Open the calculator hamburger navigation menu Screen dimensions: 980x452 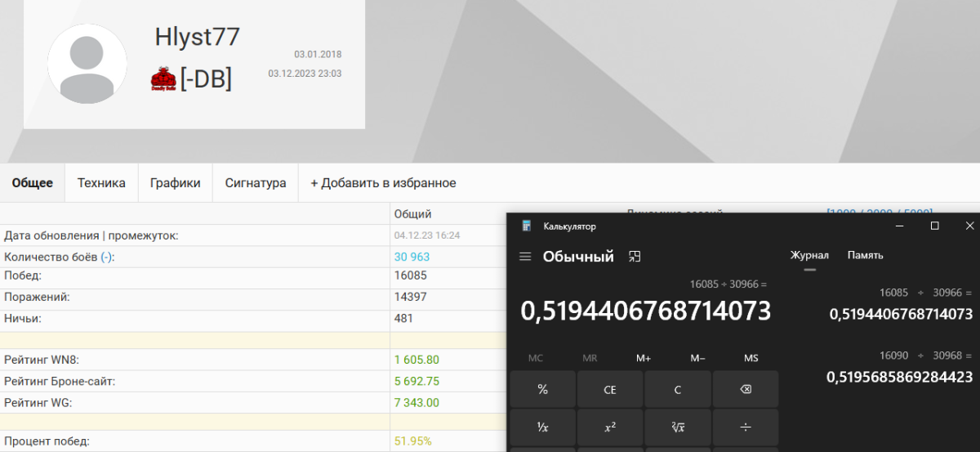point(525,257)
